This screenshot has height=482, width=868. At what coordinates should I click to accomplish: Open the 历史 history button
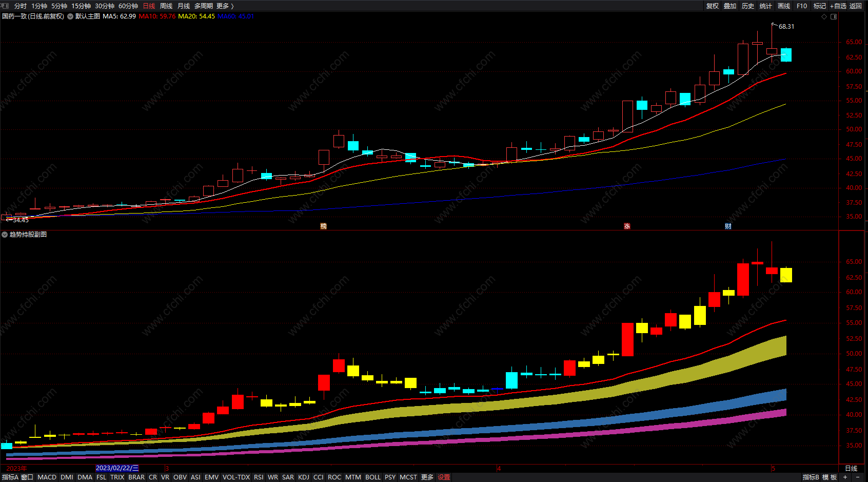click(x=748, y=6)
